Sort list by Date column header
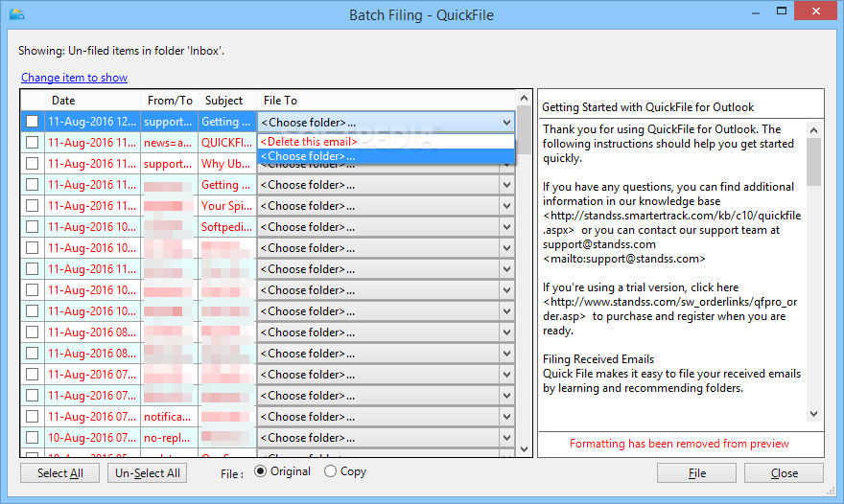This screenshot has width=844, height=504. (x=93, y=101)
